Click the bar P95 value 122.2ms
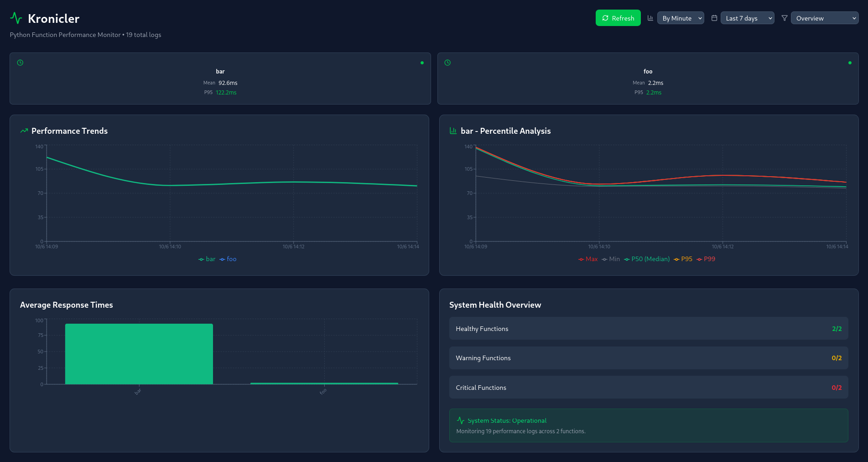This screenshot has height=462, width=868. pyautogui.click(x=226, y=93)
